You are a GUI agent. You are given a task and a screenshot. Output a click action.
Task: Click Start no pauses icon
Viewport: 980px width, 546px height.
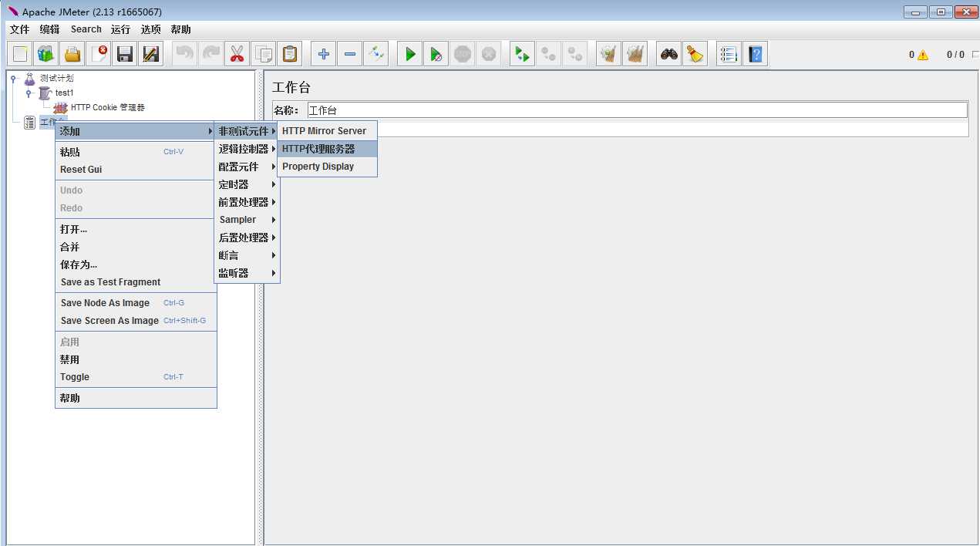(436, 54)
